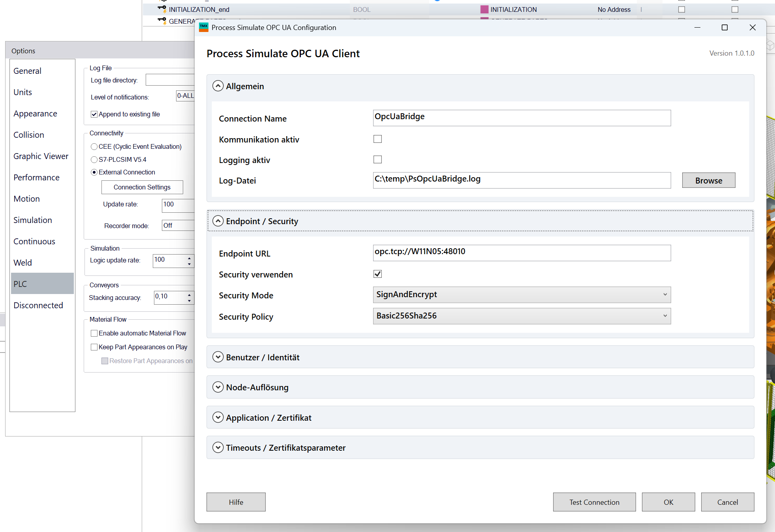Viewport: 775px width, 532px height.
Task: Select External Connection radio button
Action: coord(94,172)
